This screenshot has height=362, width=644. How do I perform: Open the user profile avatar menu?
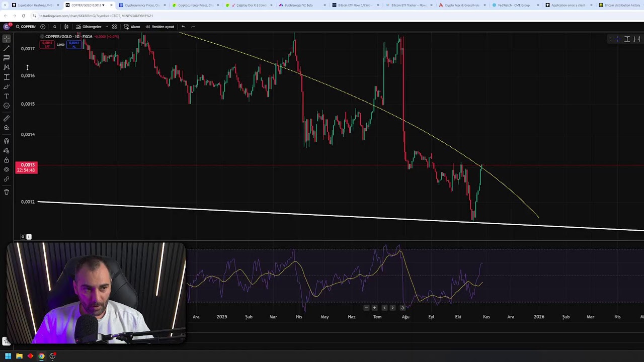click(7, 27)
